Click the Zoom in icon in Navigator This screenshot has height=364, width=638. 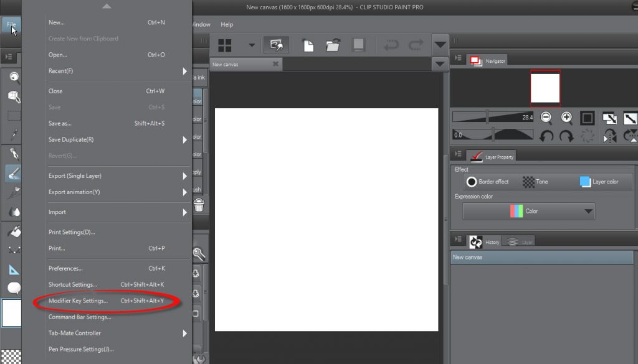pos(566,118)
